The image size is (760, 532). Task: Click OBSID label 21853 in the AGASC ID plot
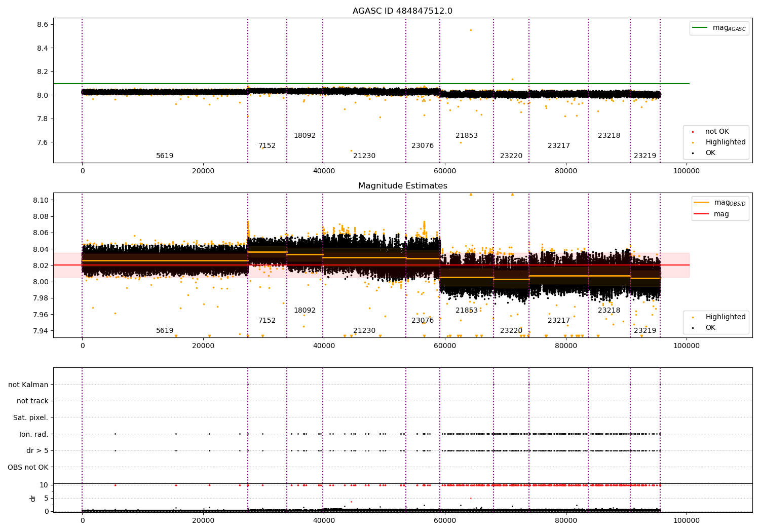click(467, 136)
